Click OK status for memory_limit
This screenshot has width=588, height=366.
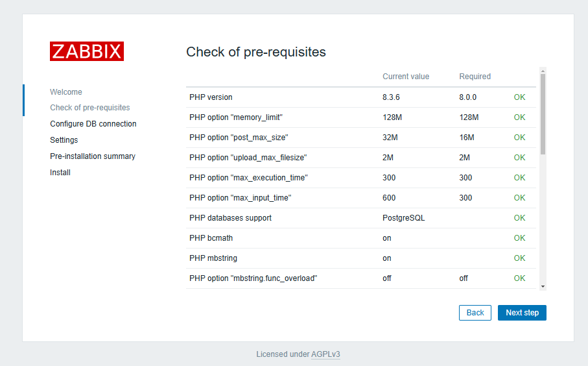(x=519, y=117)
